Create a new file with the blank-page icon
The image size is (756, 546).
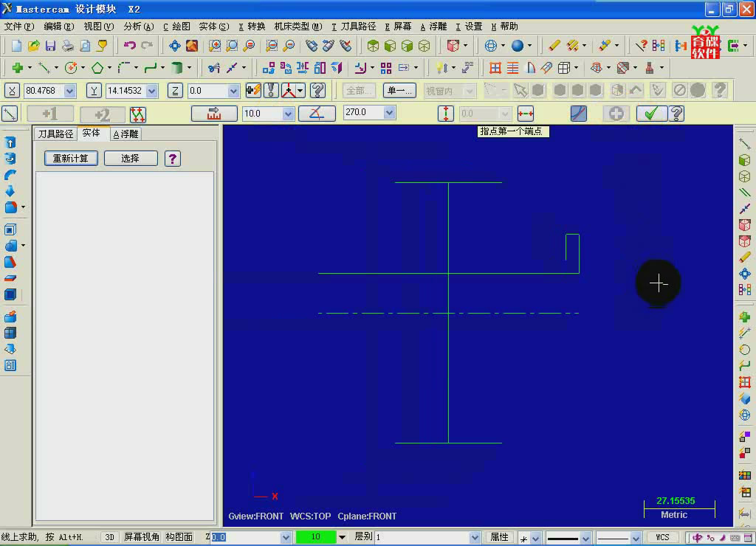click(x=16, y=46)
